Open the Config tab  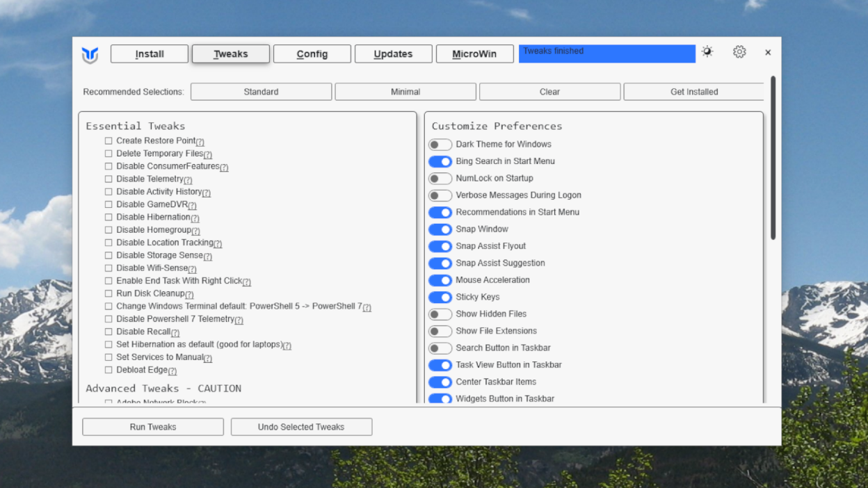pos(312,54)
